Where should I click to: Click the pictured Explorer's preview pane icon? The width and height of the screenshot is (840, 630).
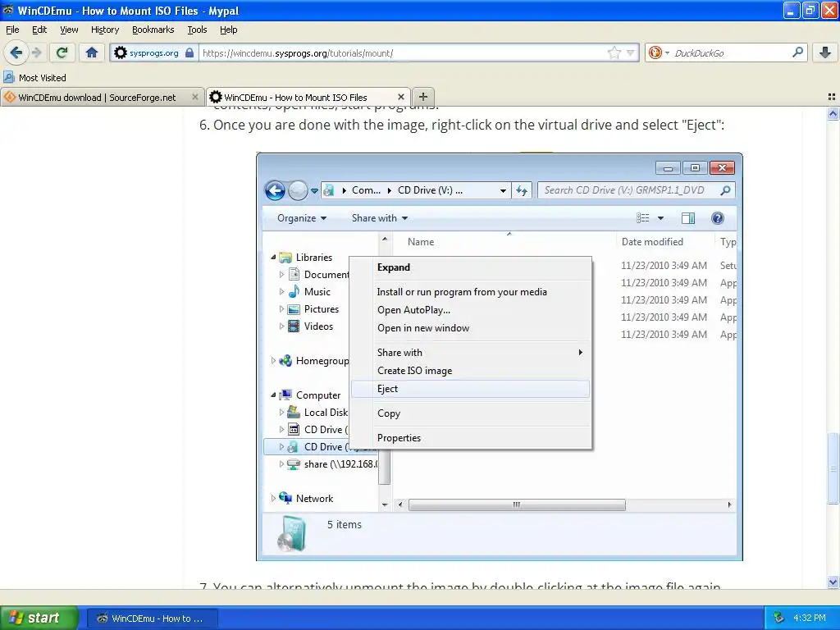point(688,218)
